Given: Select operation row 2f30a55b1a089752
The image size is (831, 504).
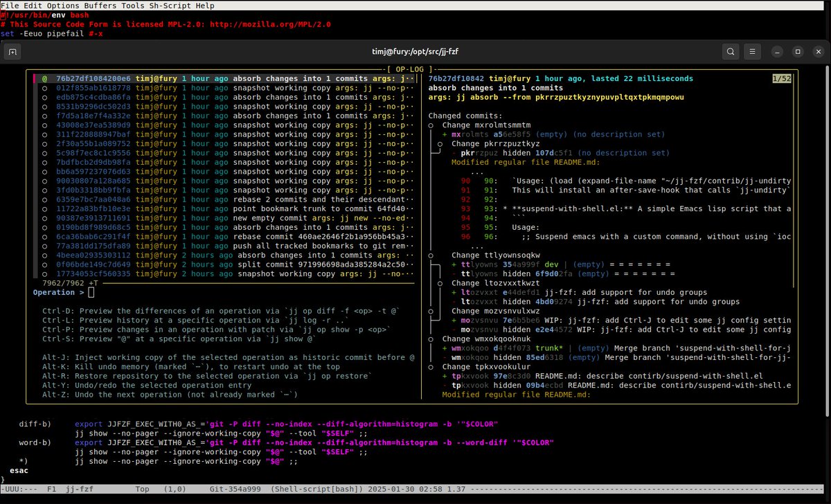Looking at the screenshot, I should (224, 144).
